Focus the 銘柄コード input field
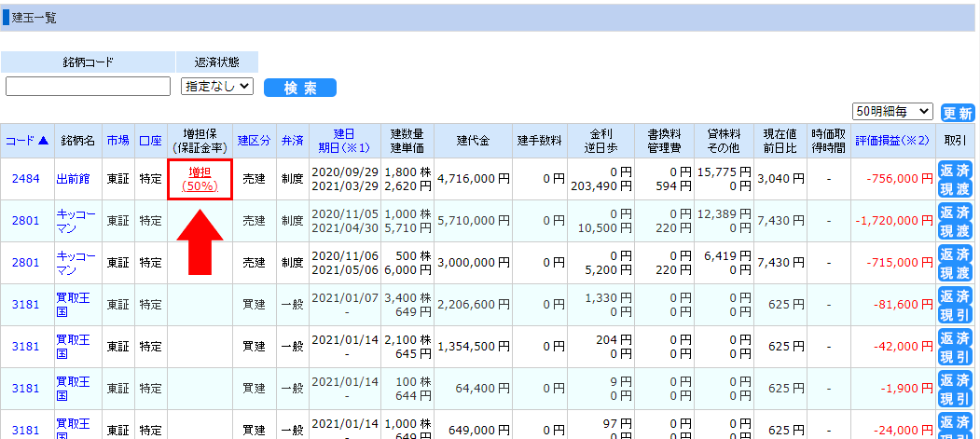The image size is (980, 439). click(89, 86)
